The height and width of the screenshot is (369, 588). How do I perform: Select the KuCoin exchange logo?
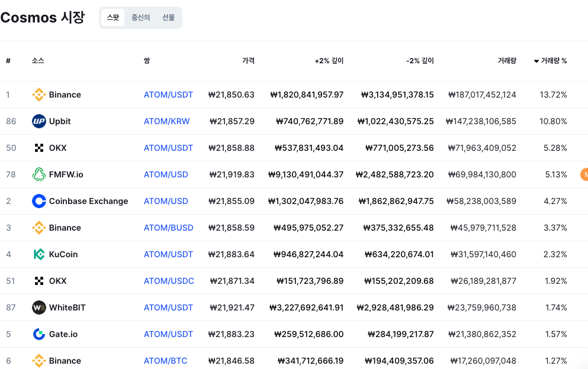tap(39, 254)
